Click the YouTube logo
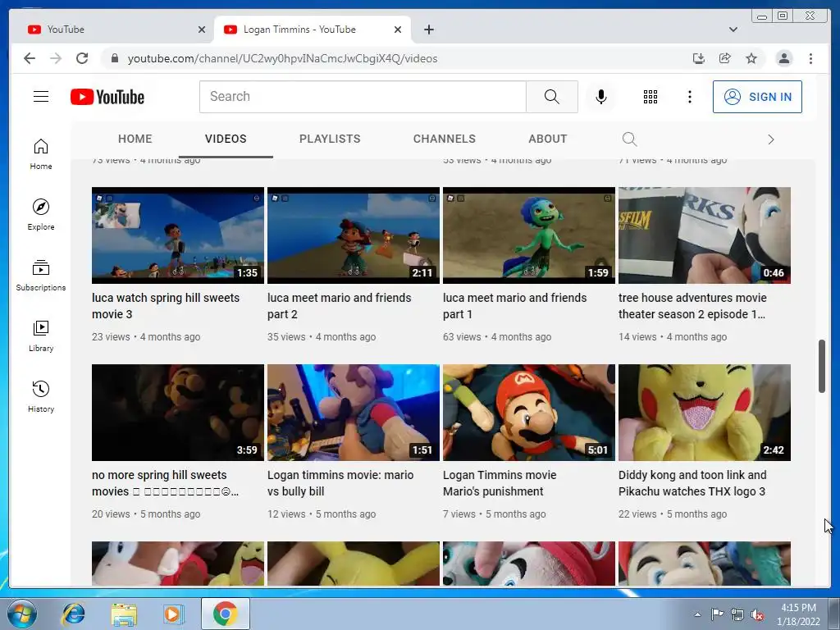Screen dimensions: 840x630 point(107,97)
